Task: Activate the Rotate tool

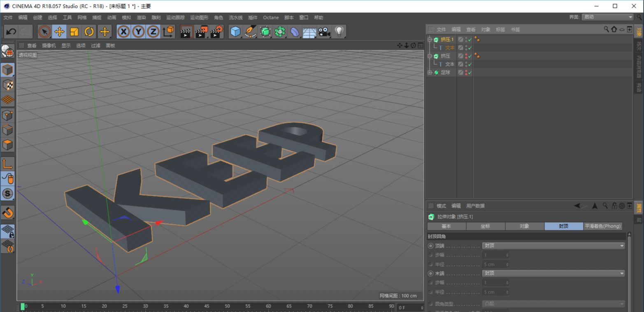Action: pyautogui.click(x=89, y=32)
